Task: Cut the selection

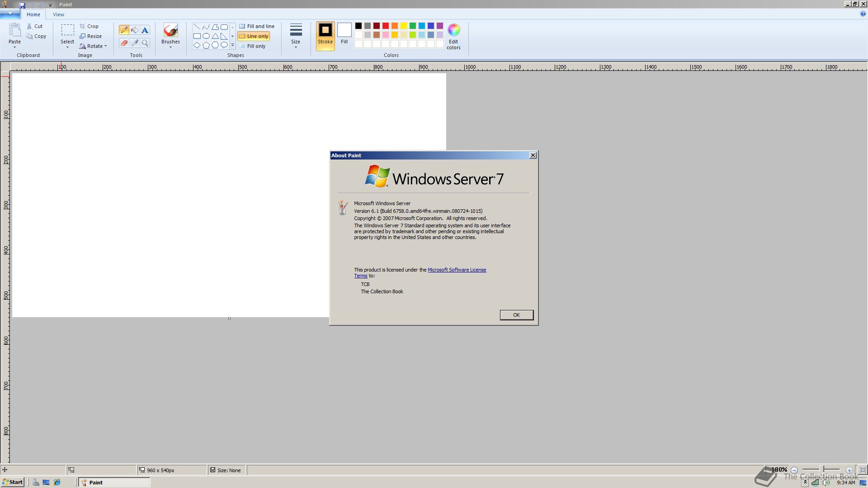Action: pyautogui.click(x=34, y=26)
